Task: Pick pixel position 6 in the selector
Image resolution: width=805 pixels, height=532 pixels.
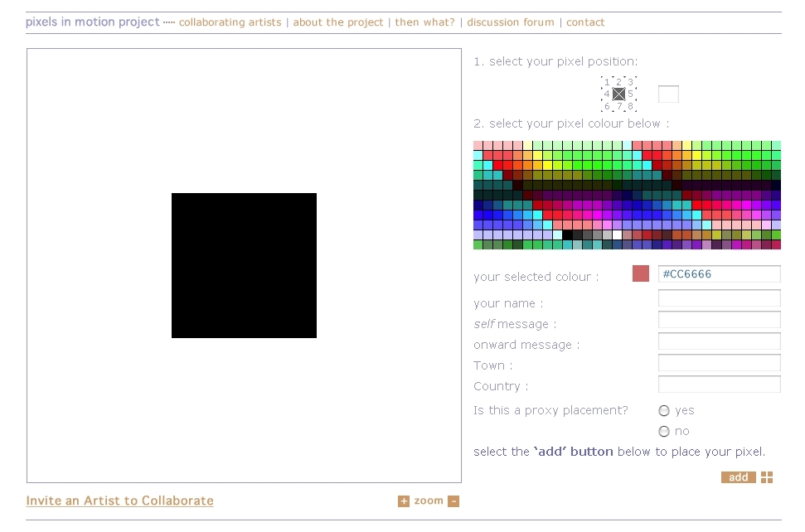Action: point(607,106)
